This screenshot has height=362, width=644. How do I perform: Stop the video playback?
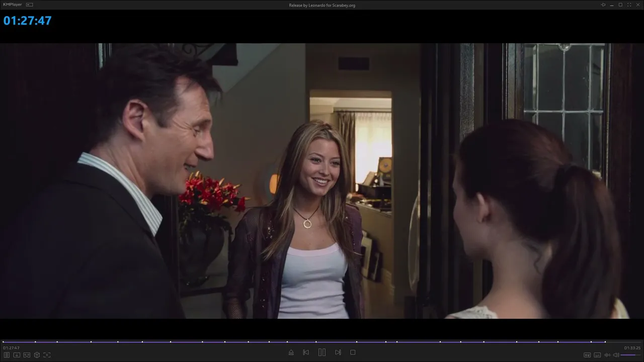tap(353, 352)
